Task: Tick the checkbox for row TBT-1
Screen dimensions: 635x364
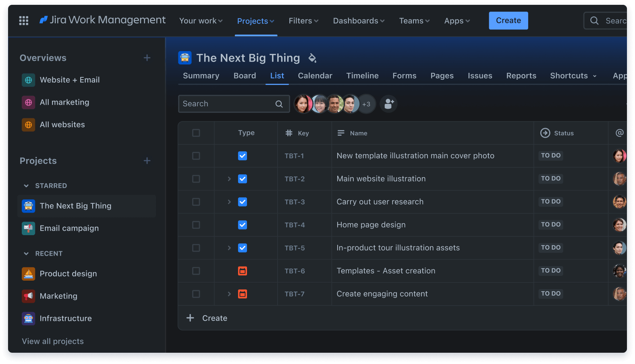Action: (196, 156)
